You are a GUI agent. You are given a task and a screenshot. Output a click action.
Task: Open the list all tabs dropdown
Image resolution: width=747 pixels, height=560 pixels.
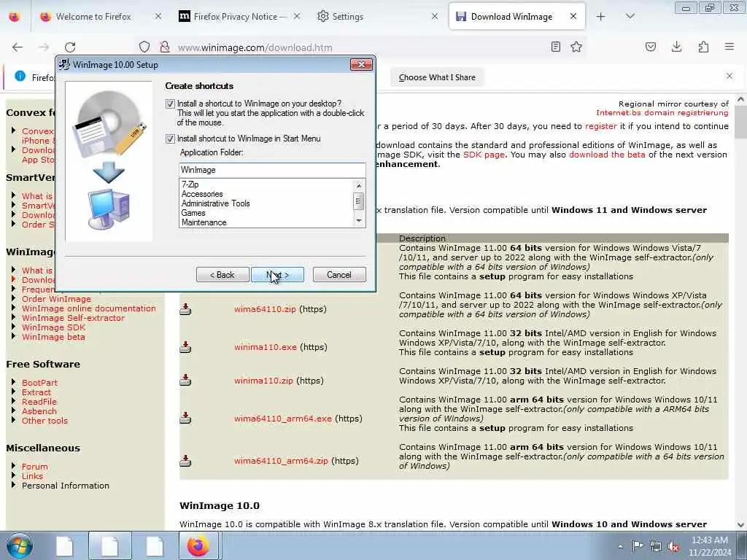630,17
